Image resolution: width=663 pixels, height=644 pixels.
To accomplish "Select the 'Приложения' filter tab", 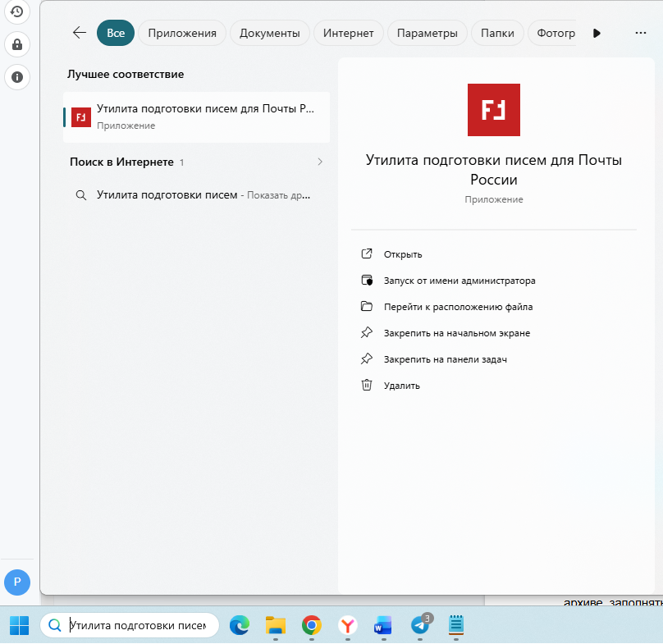I will [182, 33].
